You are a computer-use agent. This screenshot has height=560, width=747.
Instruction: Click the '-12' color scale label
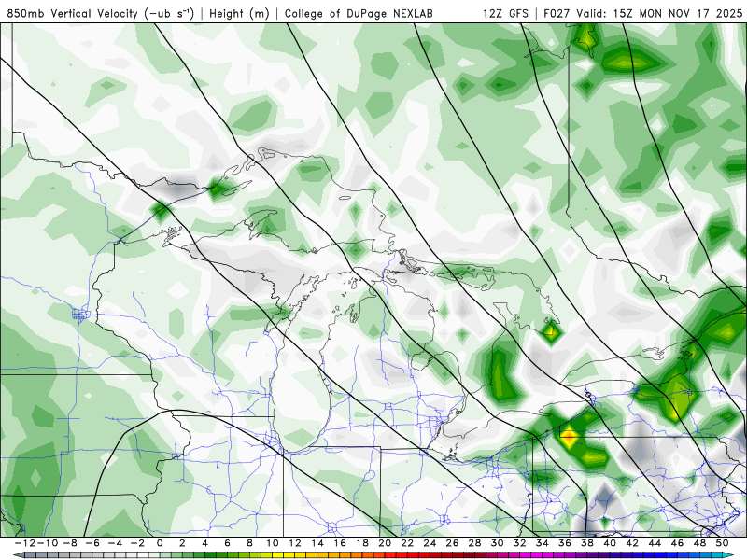point(24,543)
